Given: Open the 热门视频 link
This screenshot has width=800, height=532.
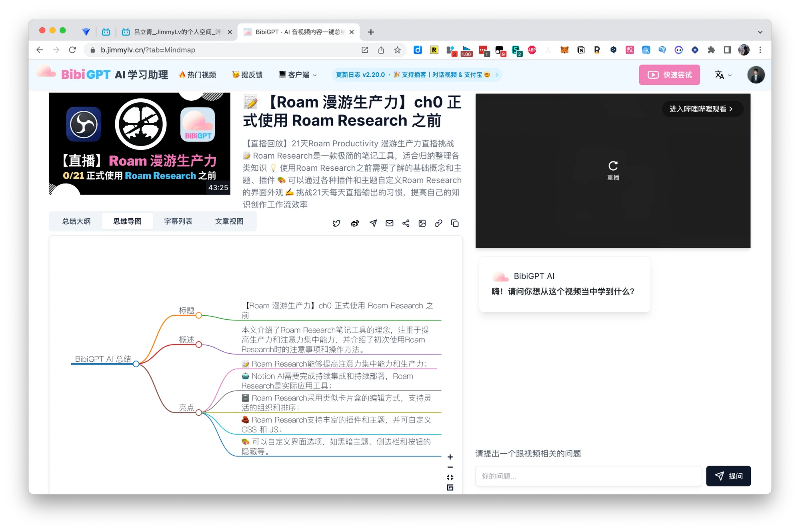Looking at the screenshot, I should [x=198, y=75].
